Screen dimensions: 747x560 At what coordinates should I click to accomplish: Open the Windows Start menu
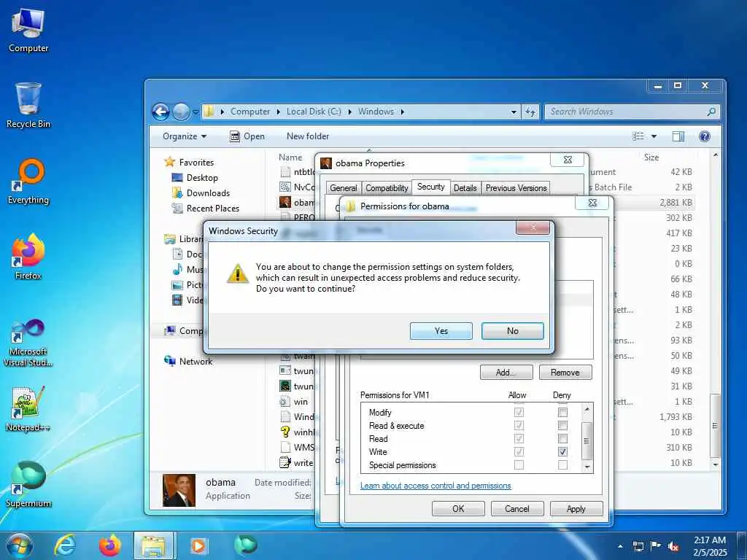(19, 545)
